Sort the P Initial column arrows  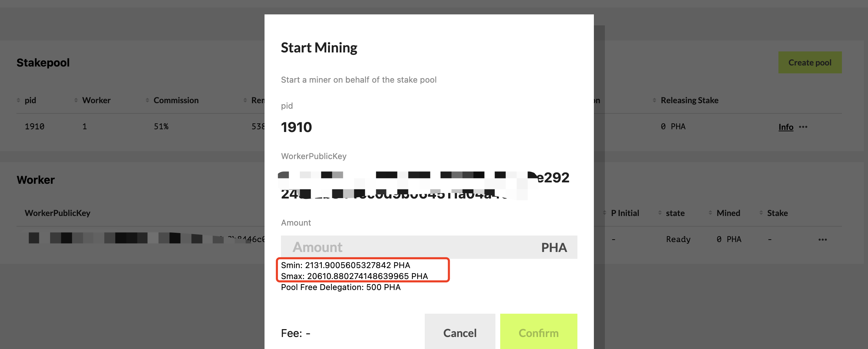(x=605, y=213)
